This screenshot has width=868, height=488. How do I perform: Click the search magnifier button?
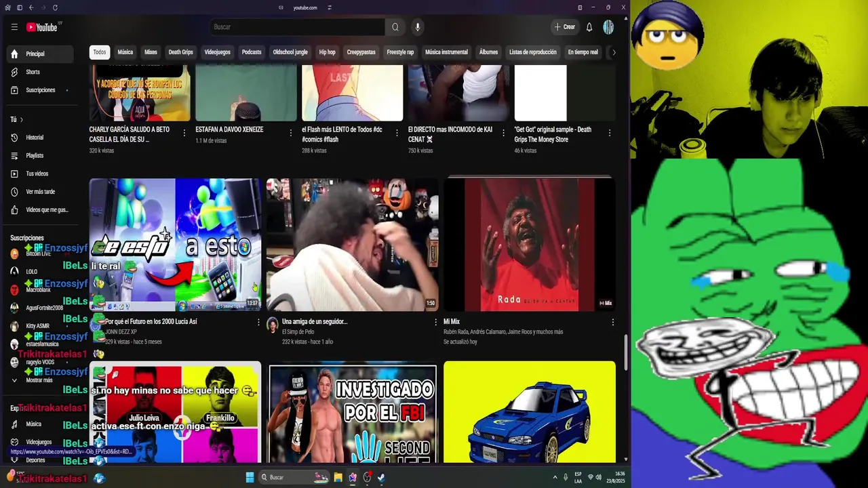(x=395, y=27)
